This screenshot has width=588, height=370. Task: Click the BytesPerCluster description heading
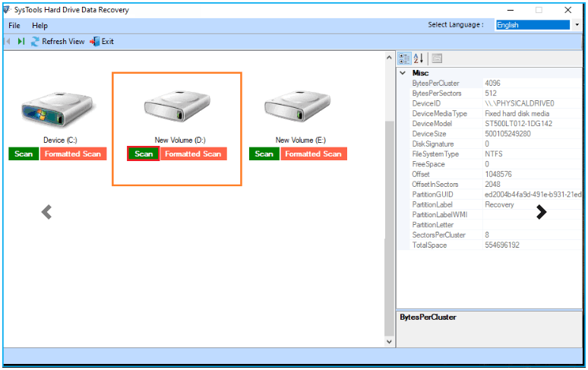click(x=428, y=317)
